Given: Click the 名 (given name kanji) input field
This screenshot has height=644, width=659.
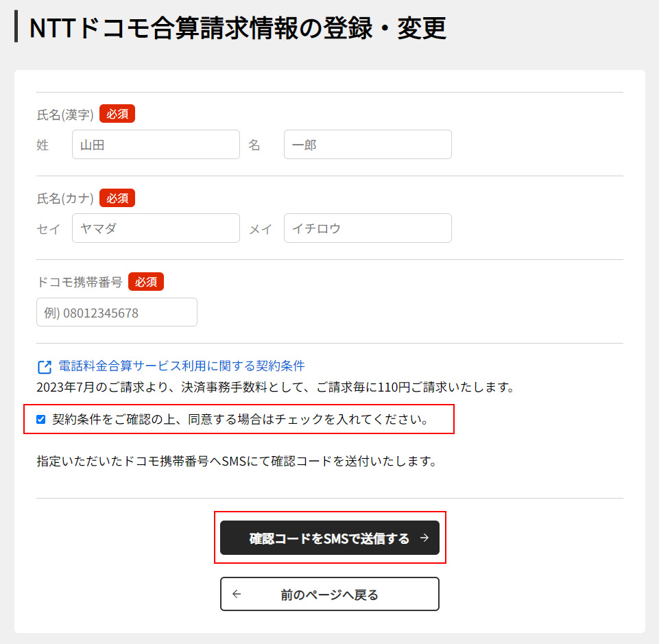Looking at the screenshot, I should click(368, 144).
